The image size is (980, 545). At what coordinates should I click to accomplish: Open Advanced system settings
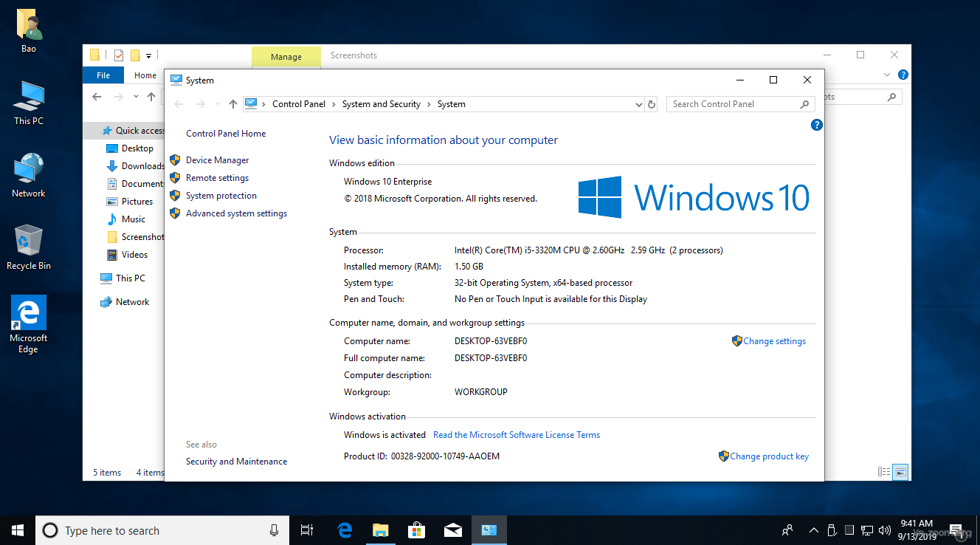pyautogui.click(x=236, y=213)
